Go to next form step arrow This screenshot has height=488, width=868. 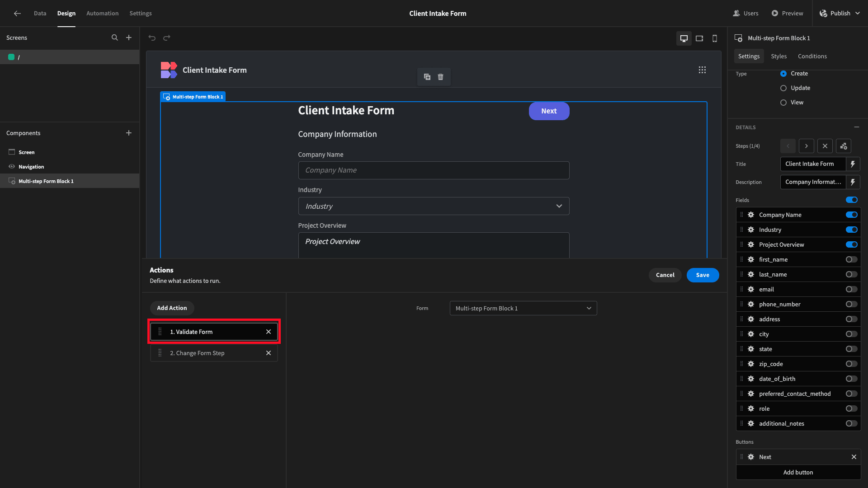coord(807,146)
